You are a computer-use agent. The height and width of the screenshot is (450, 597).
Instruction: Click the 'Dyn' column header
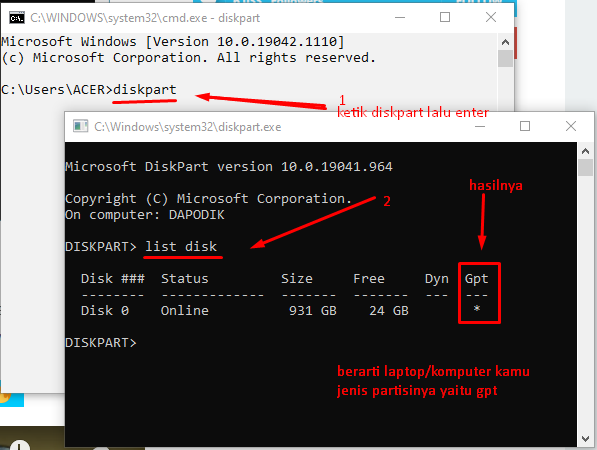(437, 279)
